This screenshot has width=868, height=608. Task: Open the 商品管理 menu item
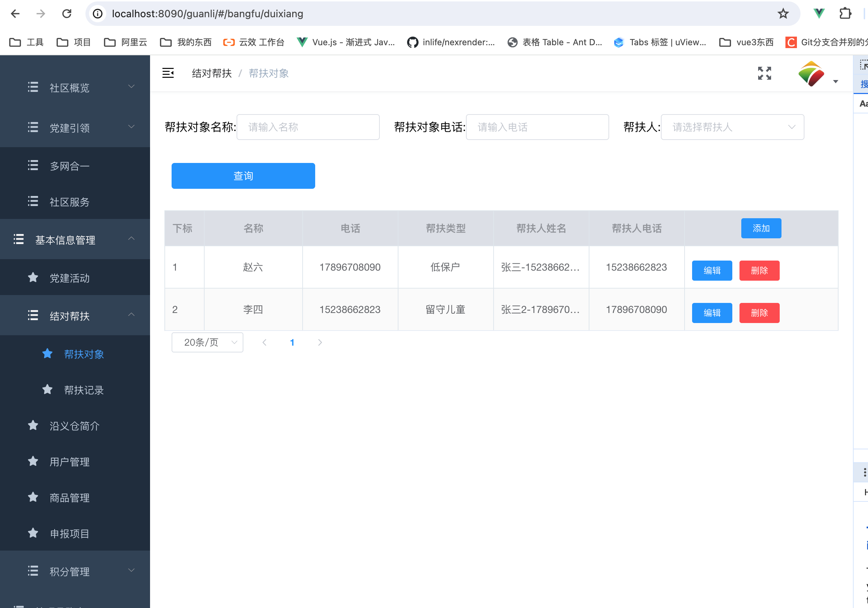coord(75,497)
